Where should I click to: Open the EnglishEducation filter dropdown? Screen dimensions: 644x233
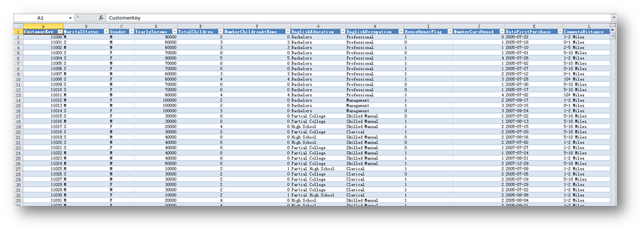click(343, 31)
